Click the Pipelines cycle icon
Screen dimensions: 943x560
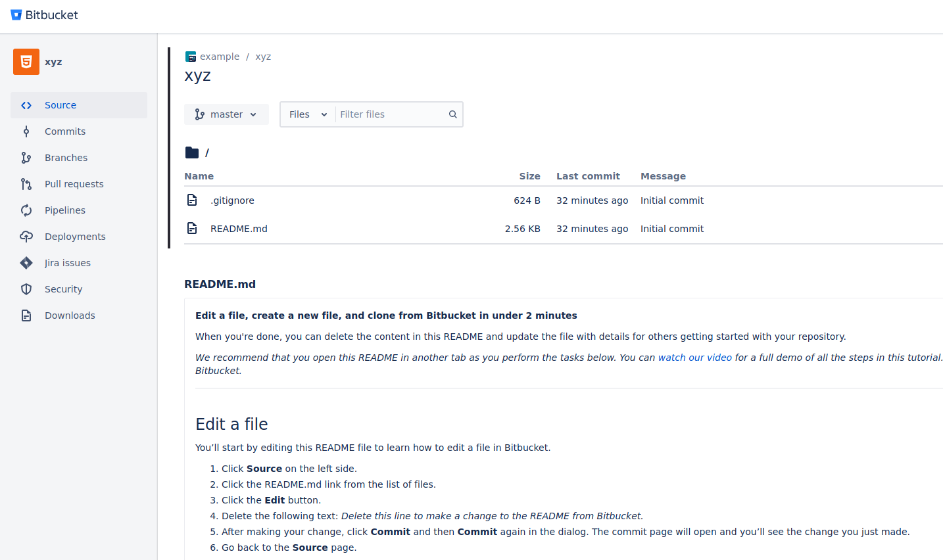[x=26, y=210]
